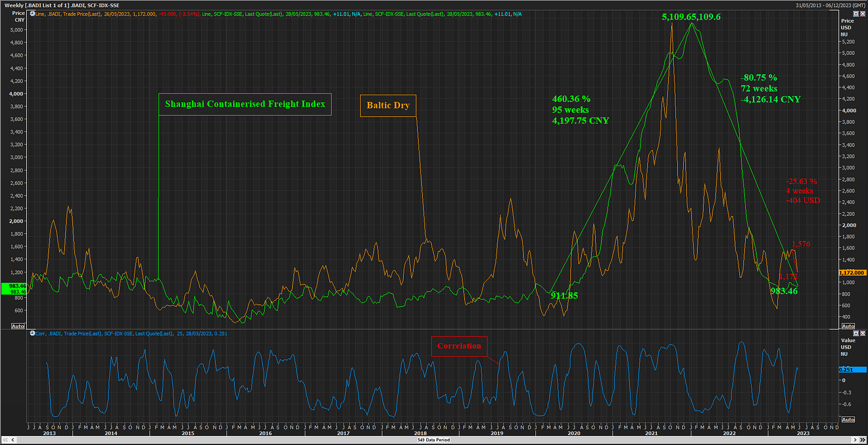Select the Shanghai Containerised Freight Index label
Viewport: 868px width, 445px height.
coord(245,104)
